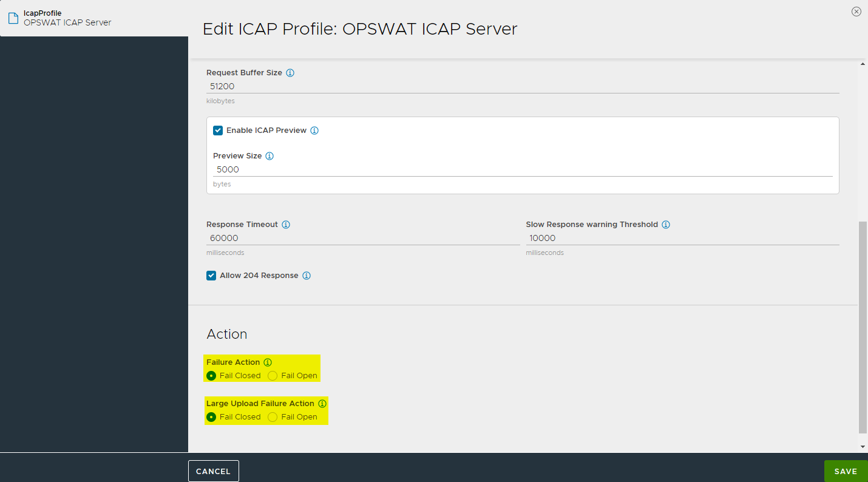Uncheck Allow 204 Response checkbox
Viewport: 868px width, 482px height.
coord(211,276)
